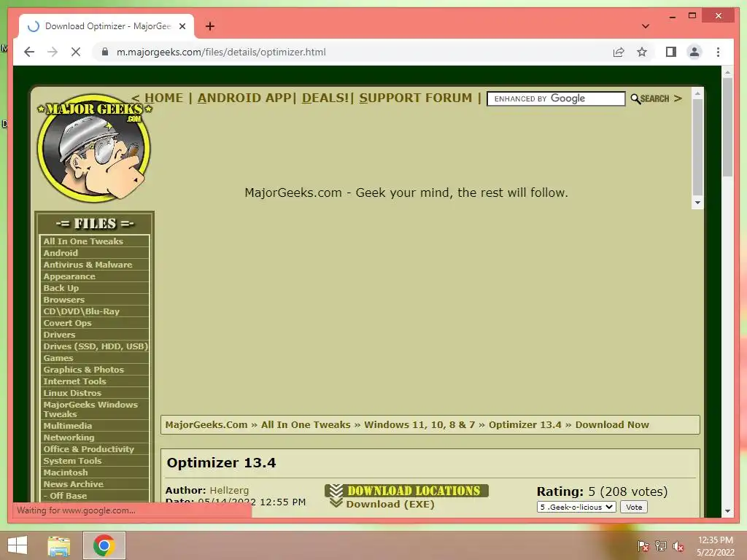Viewport: 747px width, 560px height.
Task: Stop loading the page
Action: (76, 52)
